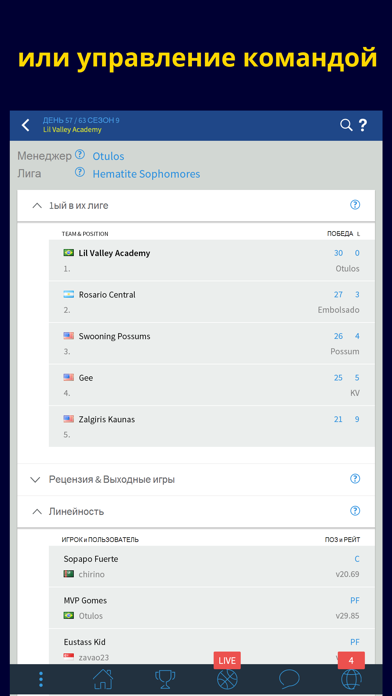The height and width of the screenshot is (696, 392).
Task: Click header text ДЕНЬ 57 / 63 СЕЗОН 9
Action: click(x=81, y=120)
